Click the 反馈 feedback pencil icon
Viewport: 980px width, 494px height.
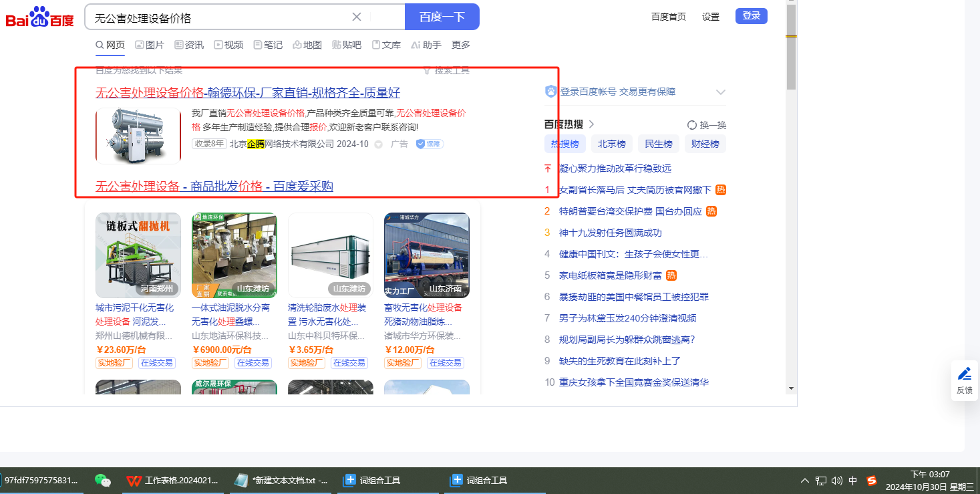(x=965, y=374)
